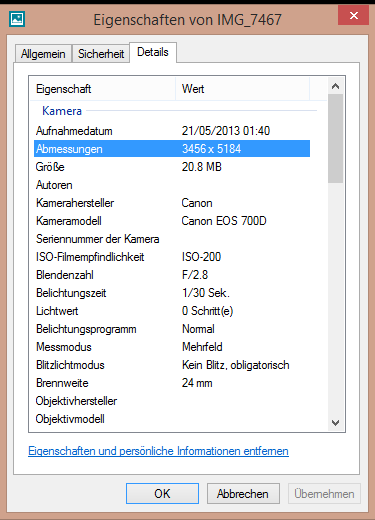Click the empty Autoren value field
The width and height of the screenshot is (375, 520).
click(x=245, y=185)
